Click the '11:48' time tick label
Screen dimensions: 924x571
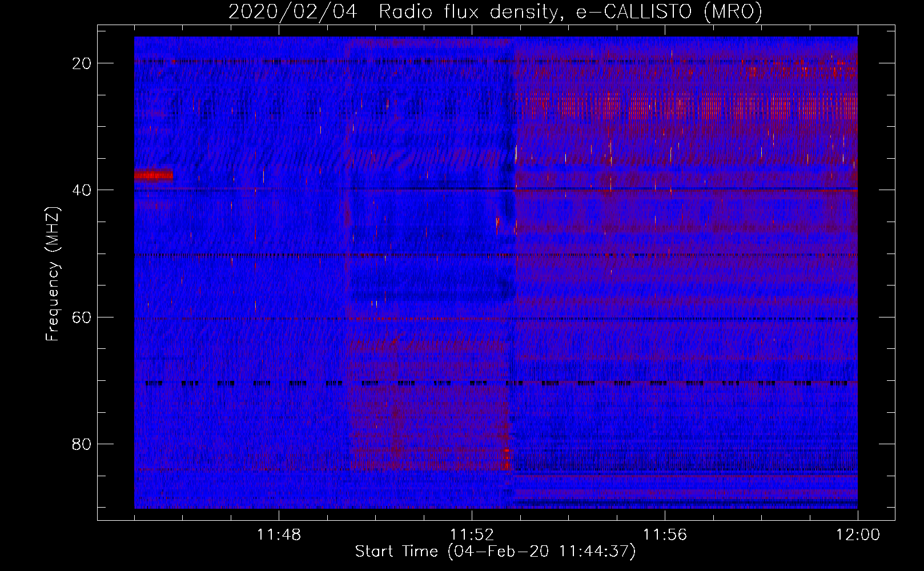[279, 534]
